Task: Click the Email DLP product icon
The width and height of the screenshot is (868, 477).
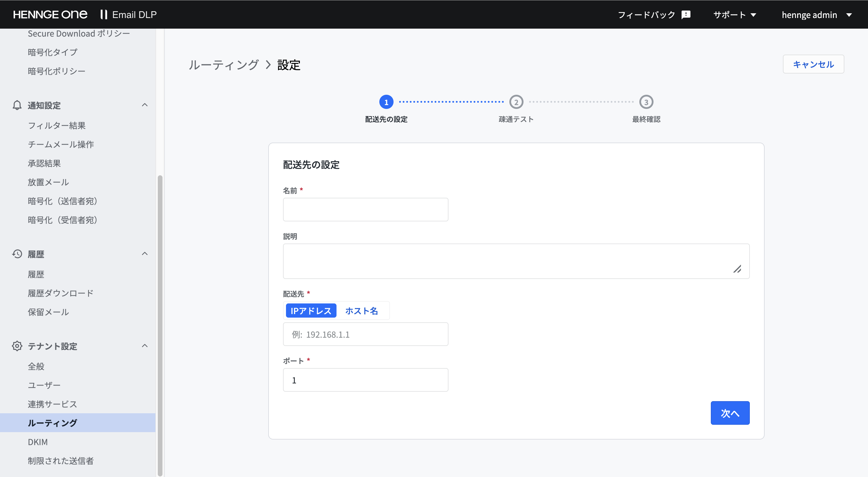Action: [104, 14]
